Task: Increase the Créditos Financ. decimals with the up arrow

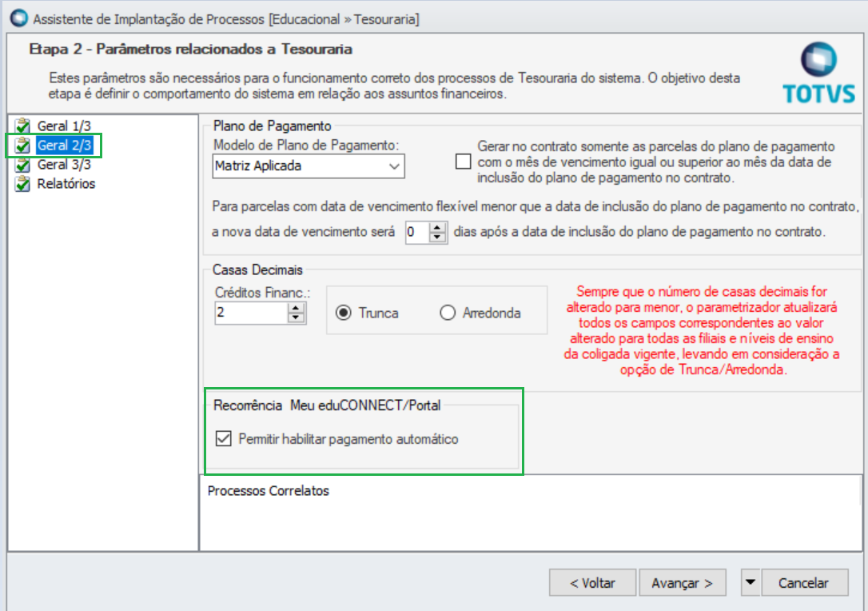Action: (x=297, y=307)
